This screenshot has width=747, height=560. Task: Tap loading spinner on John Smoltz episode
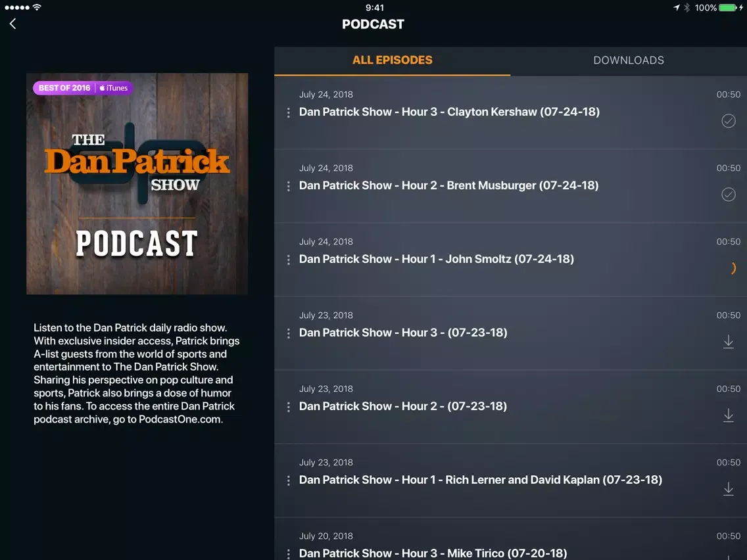coord(733,268)
